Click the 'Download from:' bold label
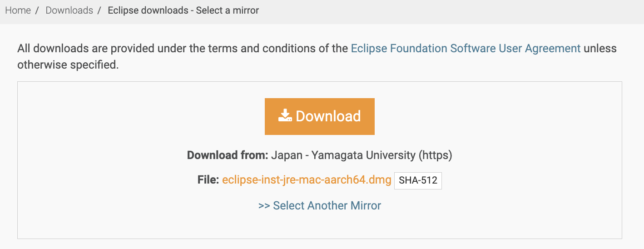The height and width of the screenshot is (249, 644). coord(228,155)
